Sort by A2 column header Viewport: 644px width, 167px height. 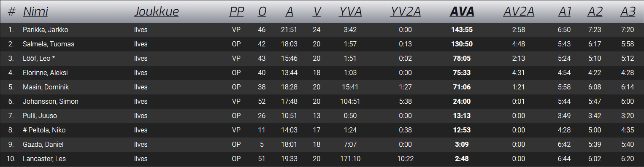595,12
